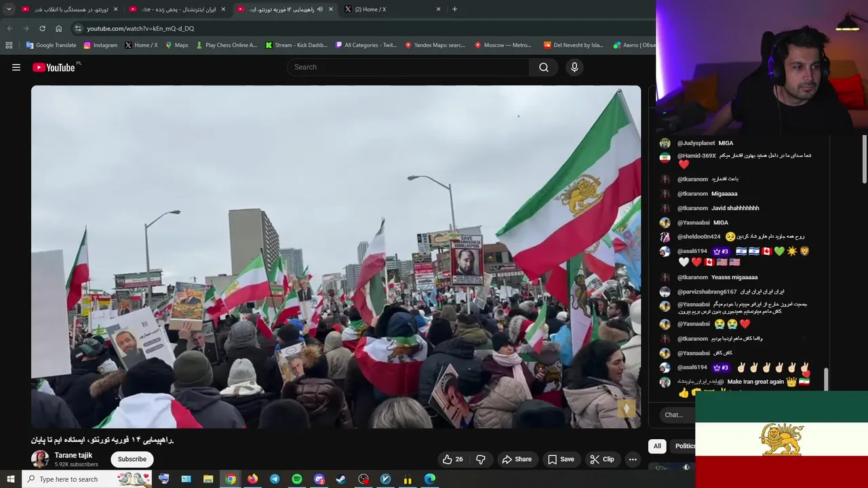Open Yandex Maps bookmark

click(435, 45)
